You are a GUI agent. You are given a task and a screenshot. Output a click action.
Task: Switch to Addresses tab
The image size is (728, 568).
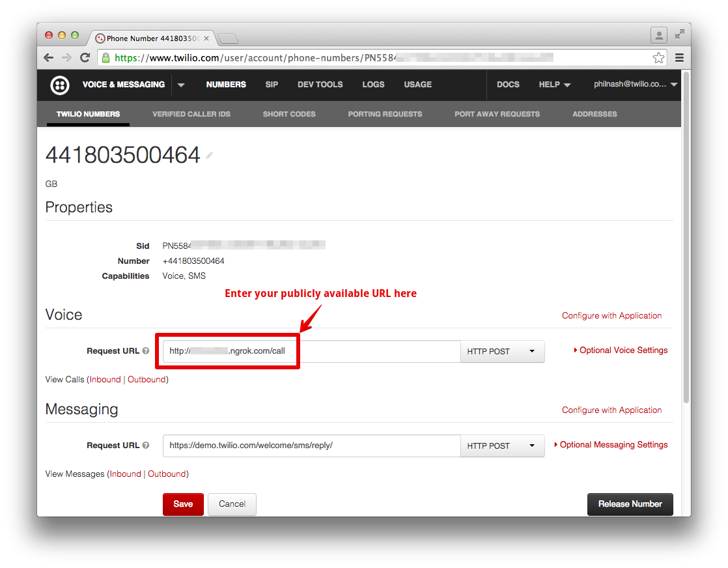pos(595,114)
